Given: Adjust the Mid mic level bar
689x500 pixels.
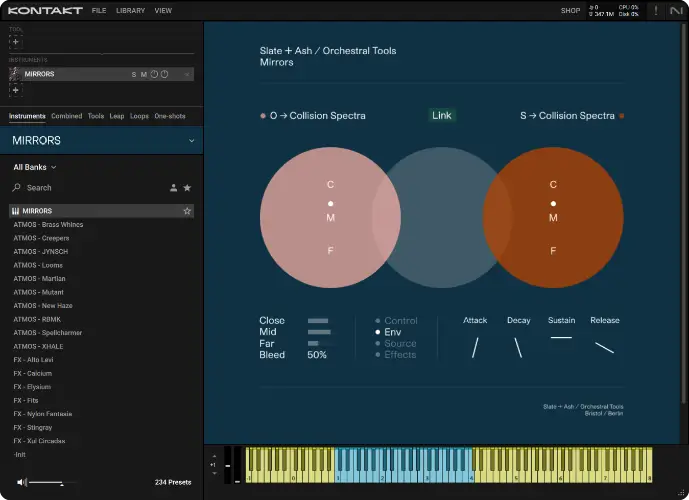Looking at the screenshot, I should coord(320,332).
